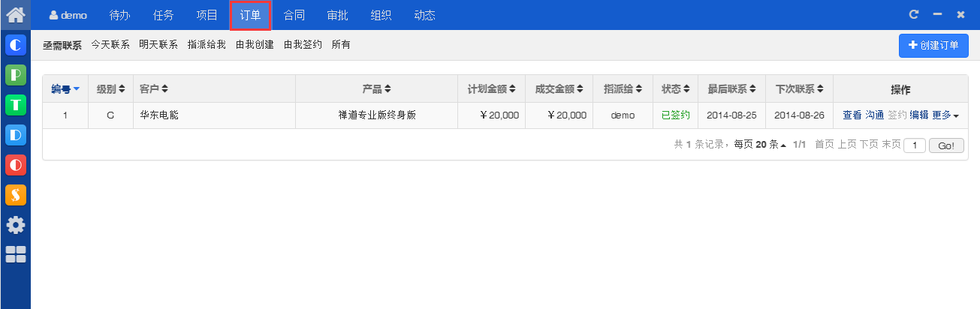Open the green P app icon
This screenshot has width=980, height=309.
coord(16,75)
